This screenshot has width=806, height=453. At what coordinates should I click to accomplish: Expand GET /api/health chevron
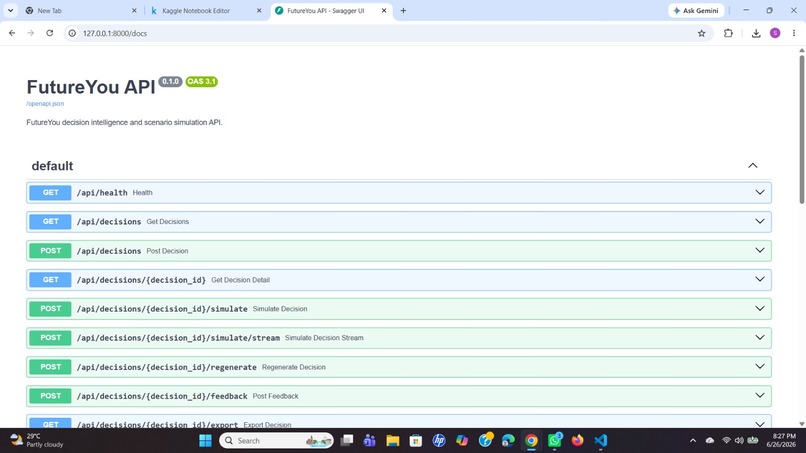(760, 192)
